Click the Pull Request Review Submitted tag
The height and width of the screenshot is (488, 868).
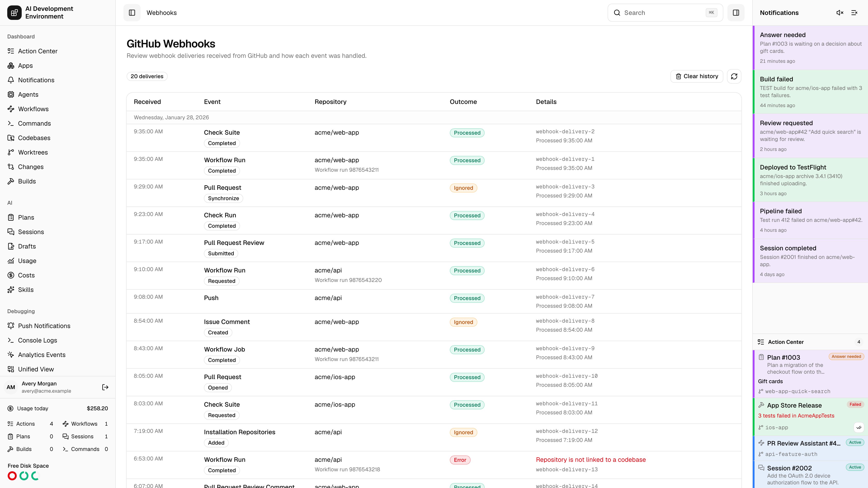click(x=221, y=254)
